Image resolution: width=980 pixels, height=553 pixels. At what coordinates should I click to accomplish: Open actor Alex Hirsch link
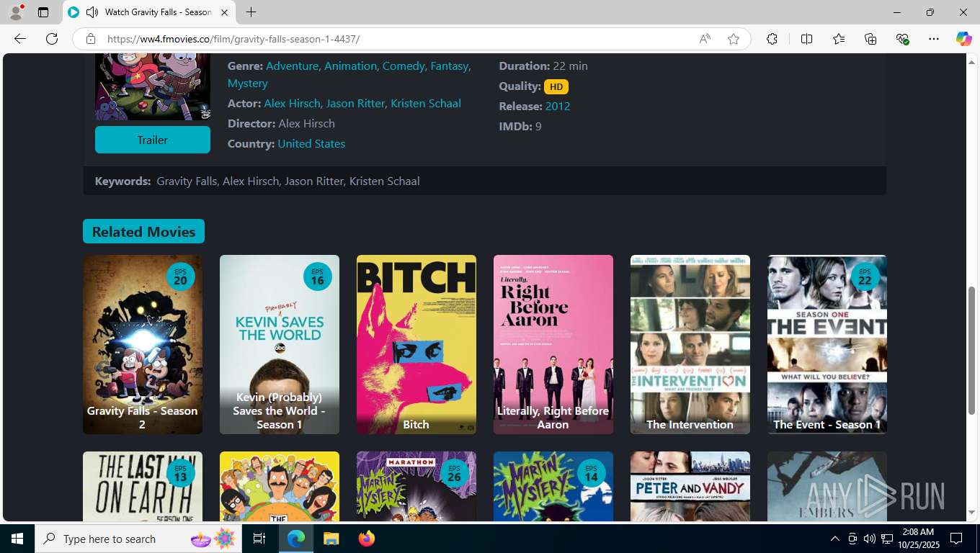point(292,103)
